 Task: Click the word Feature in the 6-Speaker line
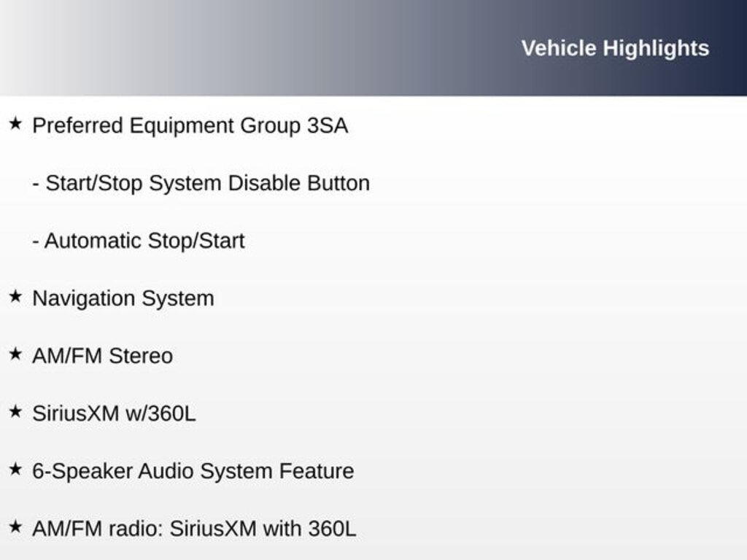coord(317,471)
